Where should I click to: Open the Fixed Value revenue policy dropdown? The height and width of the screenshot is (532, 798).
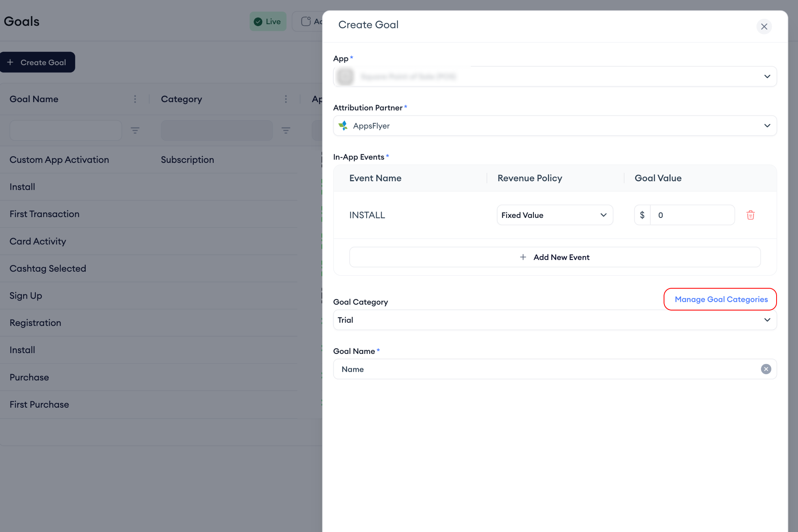554,215
